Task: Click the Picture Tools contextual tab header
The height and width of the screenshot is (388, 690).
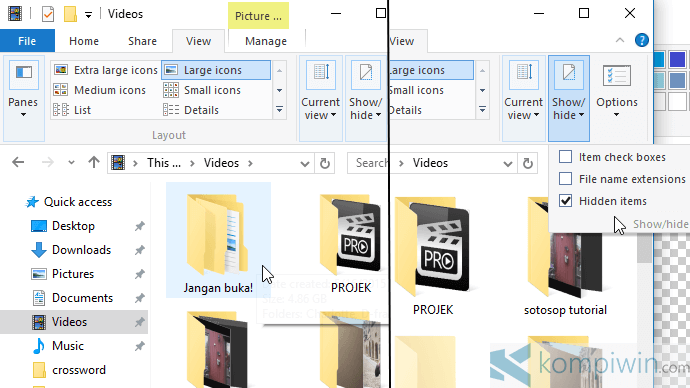Action: [258, 16]
